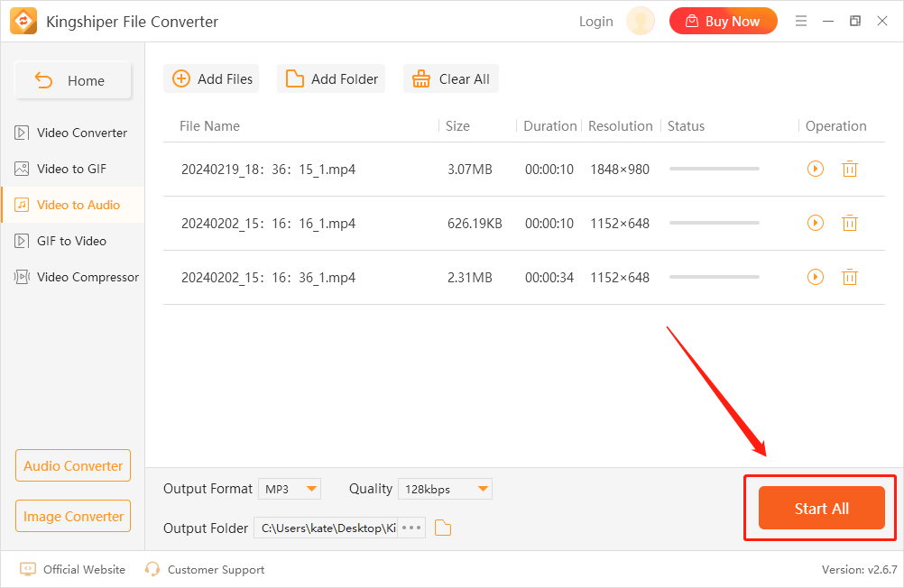The width and height of the screenshot is (904, 588).
Task: Click the Login link
Action: tap(596, 22)
